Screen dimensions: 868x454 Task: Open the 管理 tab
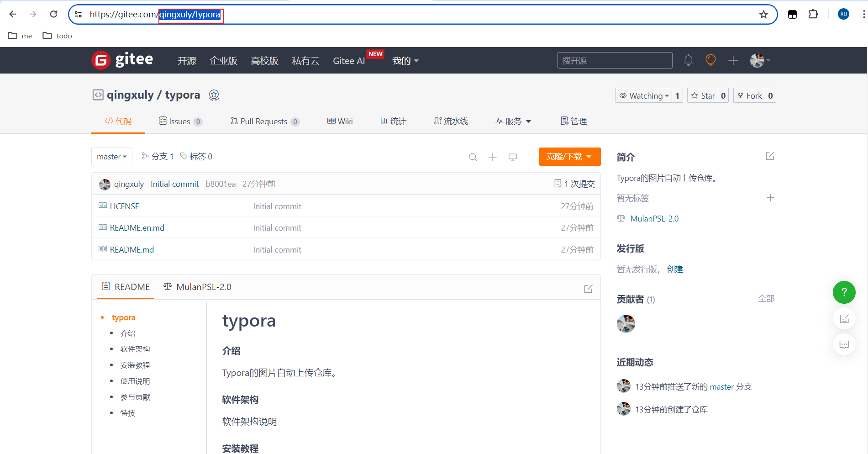pos(573,121)
